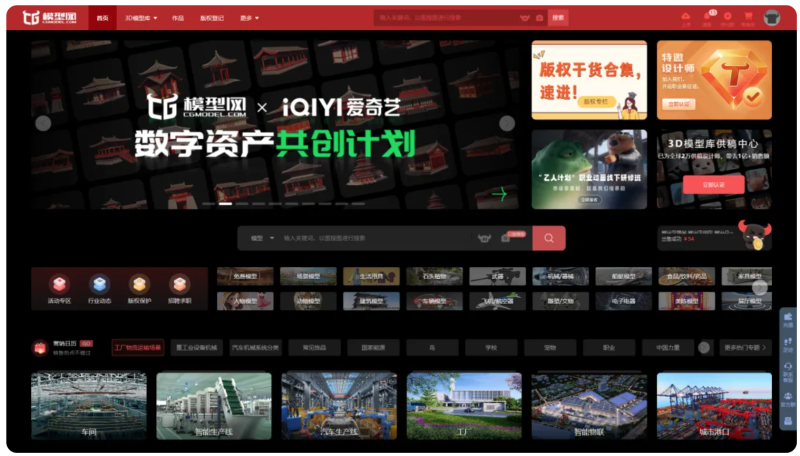The image size is (800, 456).
Task: Click the camera icon in main search bar
Action: pyautogui.click(x=505, y=238)
